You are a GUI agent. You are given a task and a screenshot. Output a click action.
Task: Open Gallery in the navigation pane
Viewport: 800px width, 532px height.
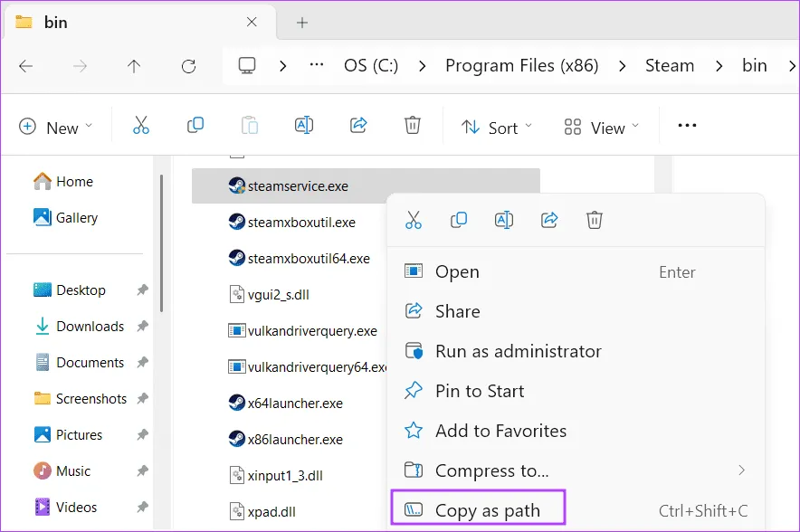pyautogui.click(x=65, y=217)
